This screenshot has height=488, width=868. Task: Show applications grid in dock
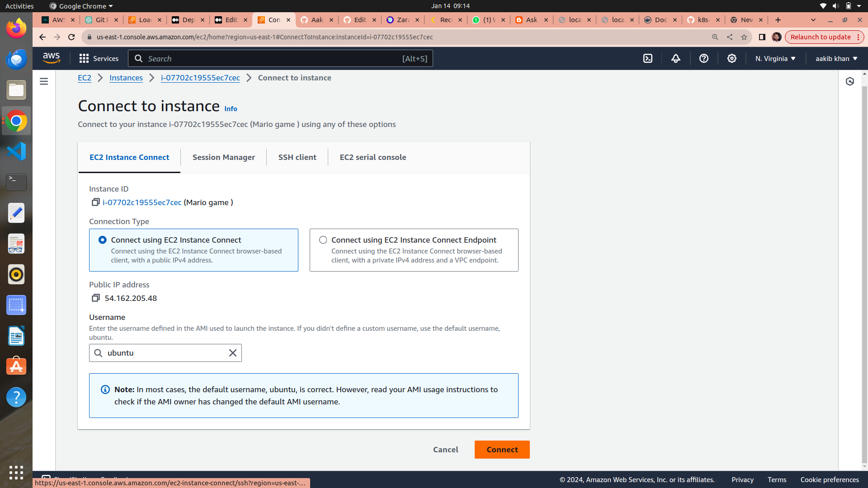[x=16, y=472]
